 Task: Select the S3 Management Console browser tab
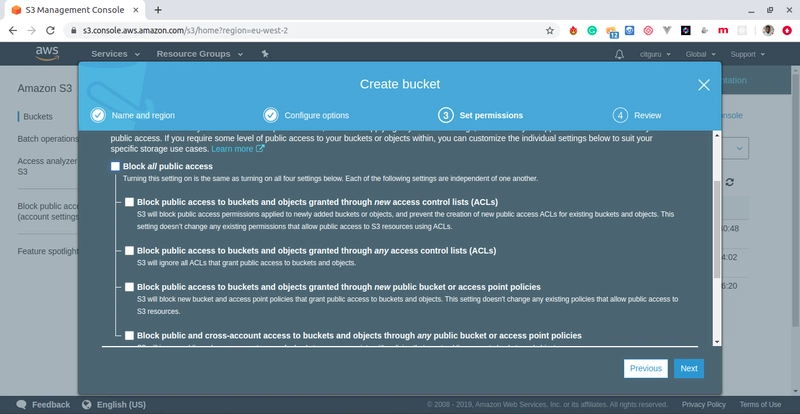(x=74, y=10)
